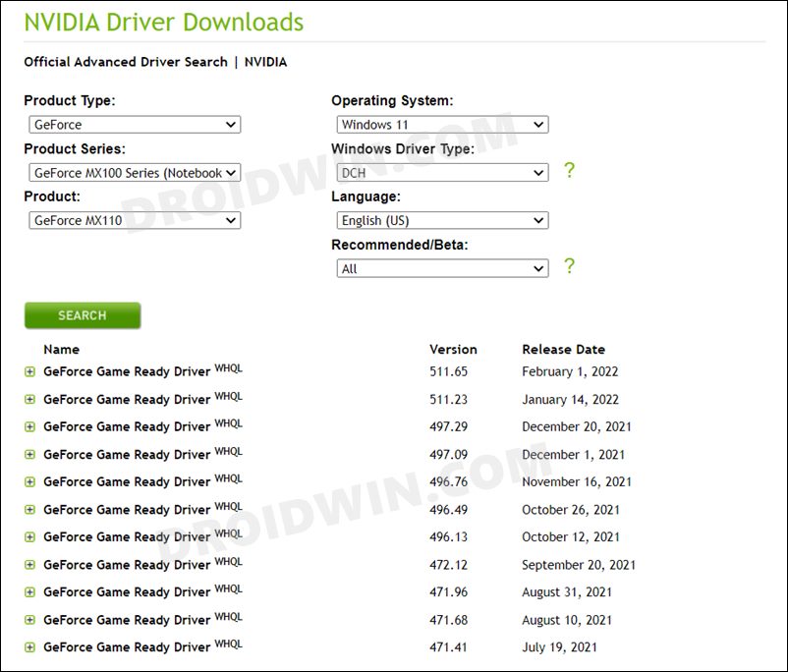Expand the plus icon for version 496.13

tap(30, 537)
